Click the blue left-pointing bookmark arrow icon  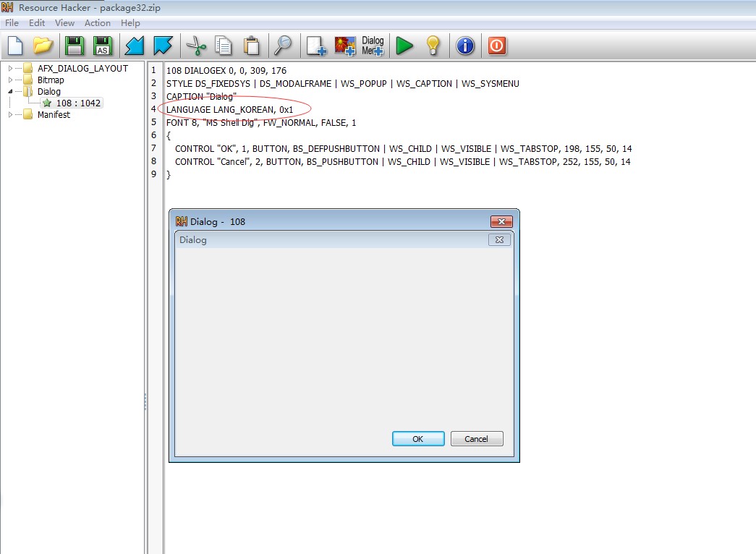(x=135, y=46)
